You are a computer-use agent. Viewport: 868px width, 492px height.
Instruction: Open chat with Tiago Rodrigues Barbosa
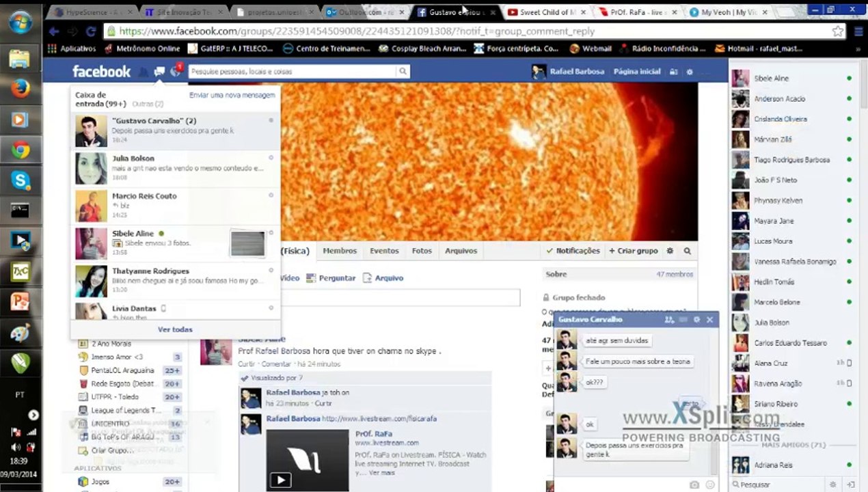coord(791,160)
